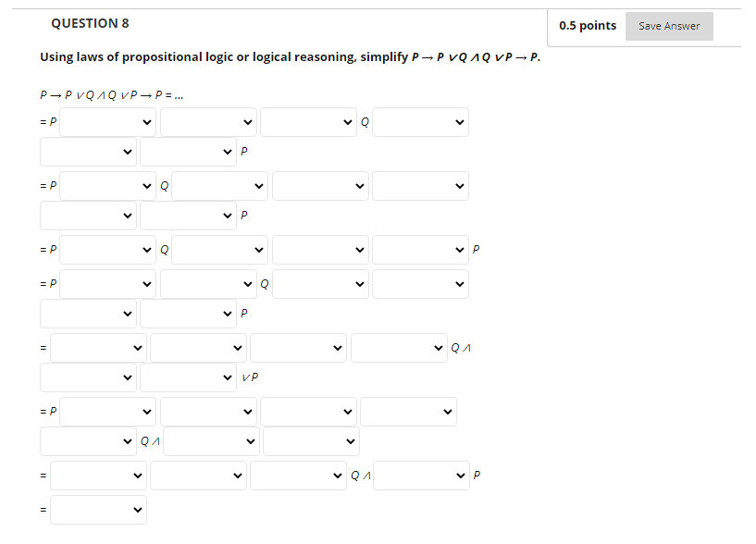This screenshot has height=544, width=756.
Task: Open the lone dropdown on the final '=' line
Action: [x=98, y=510]
